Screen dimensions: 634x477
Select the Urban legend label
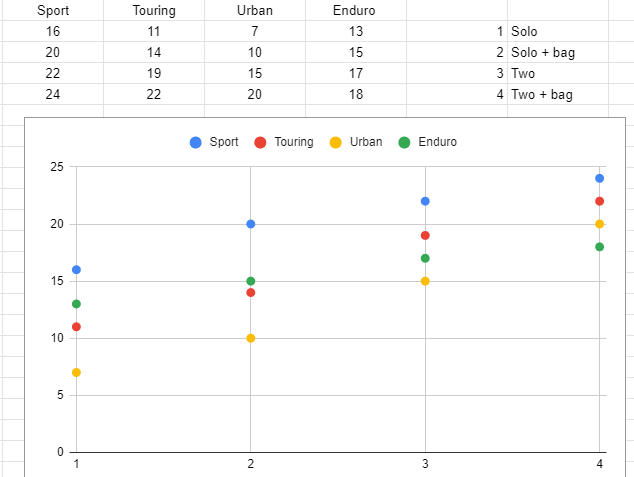click(x=366, y=142)
